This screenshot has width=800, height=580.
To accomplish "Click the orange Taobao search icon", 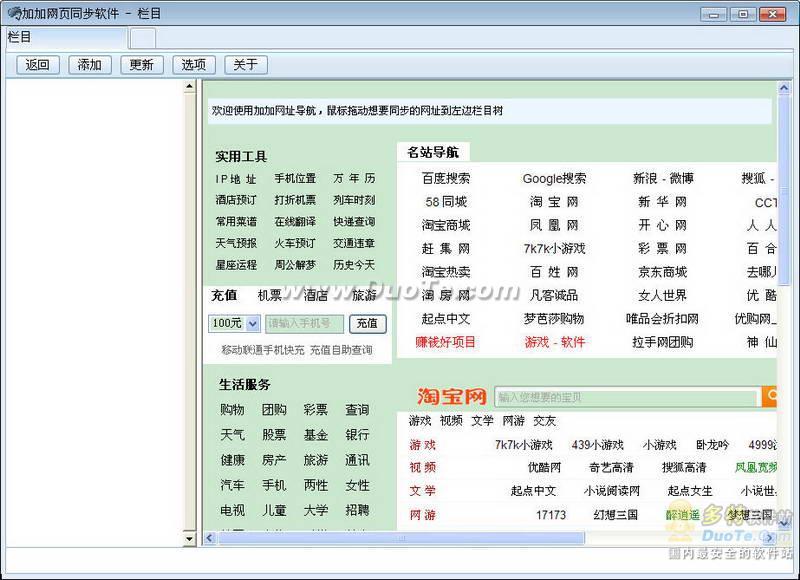I will (769, 397).
